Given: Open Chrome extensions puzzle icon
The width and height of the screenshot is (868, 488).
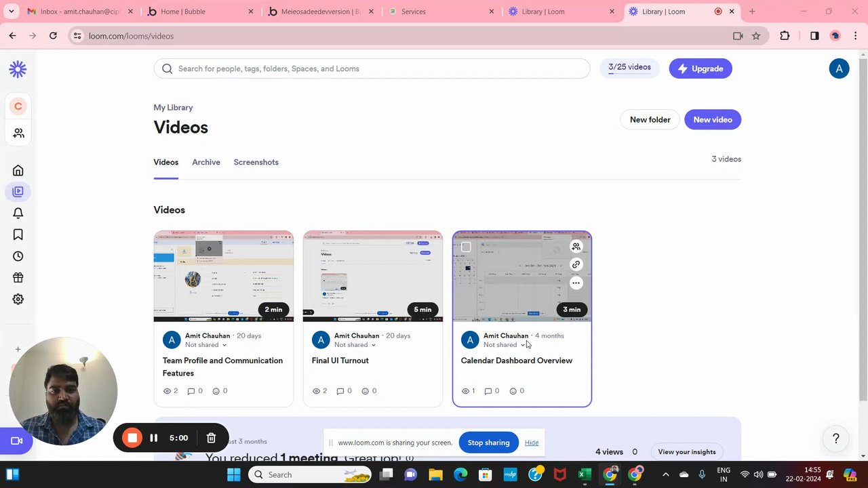Looking at the screenshot, I should point(785,36).
